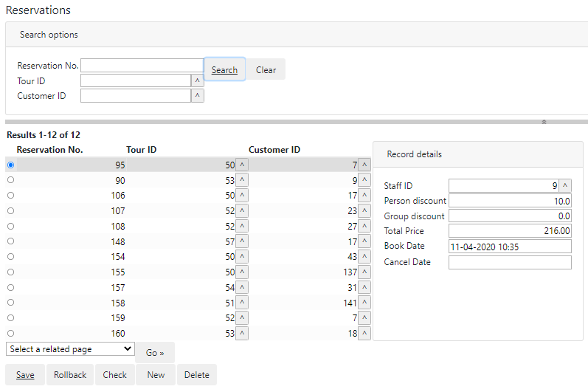Open Customer ID lookup in search options
This screenshot has height=392, width=588.
pos(197,96)
